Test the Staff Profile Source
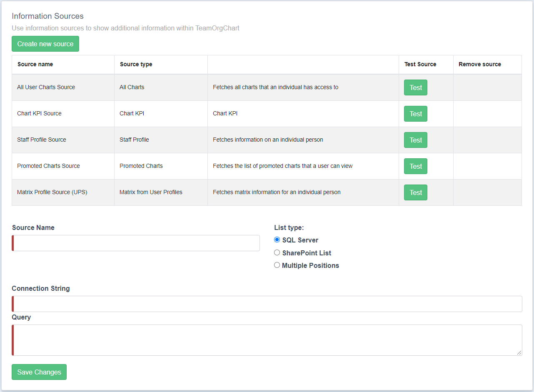This screenshot has height=392, width=534. pyautogui.click(x=415, y=140)
